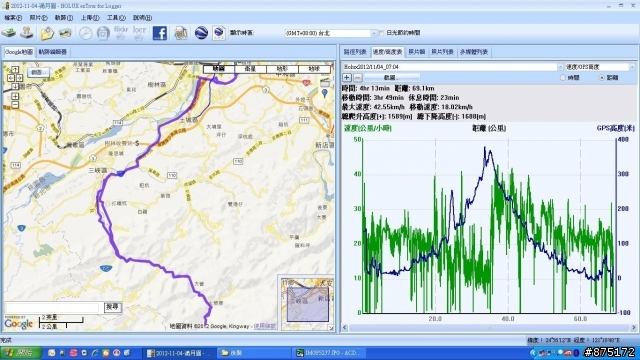Image resolution: width=640 pixels, height=360 pixels.
Task: Click the small button at map top-left
Action: click(38, 72)
